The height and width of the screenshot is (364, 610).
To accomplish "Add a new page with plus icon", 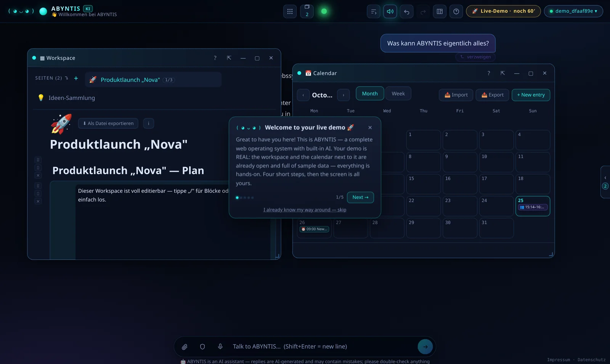I will coord(76,78).
